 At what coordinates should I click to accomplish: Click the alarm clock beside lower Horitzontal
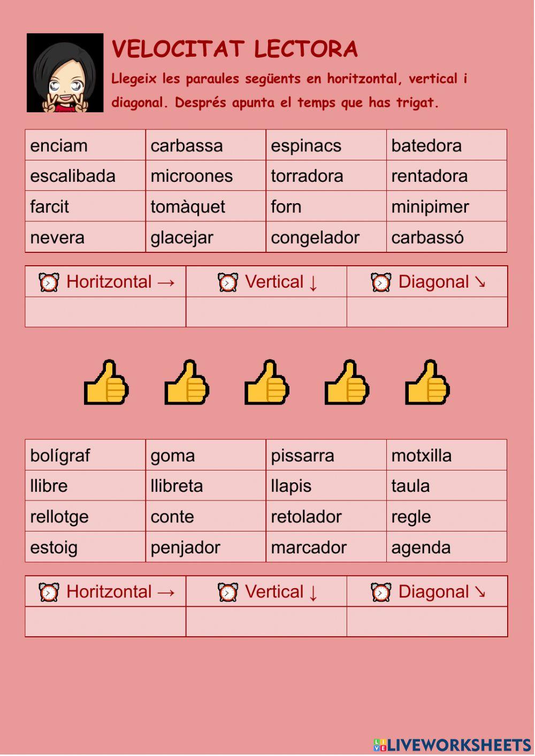(49, 592)
